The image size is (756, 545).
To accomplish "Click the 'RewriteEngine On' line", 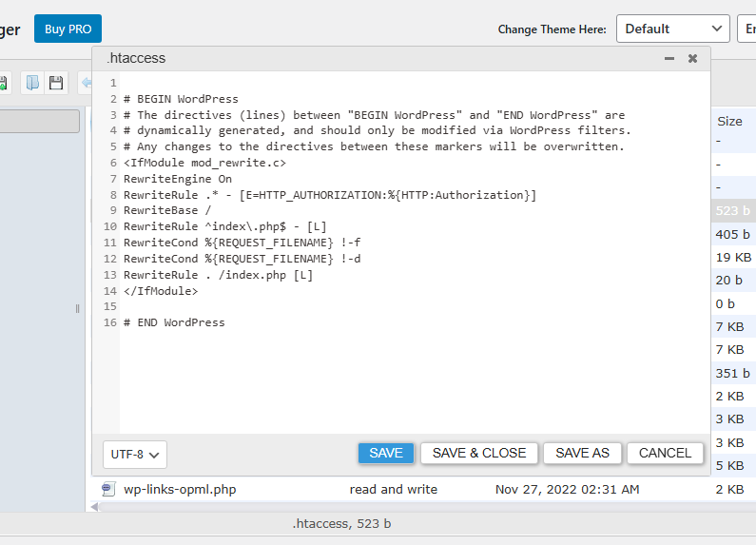I will pyautogui.click(x=178, y=179).
